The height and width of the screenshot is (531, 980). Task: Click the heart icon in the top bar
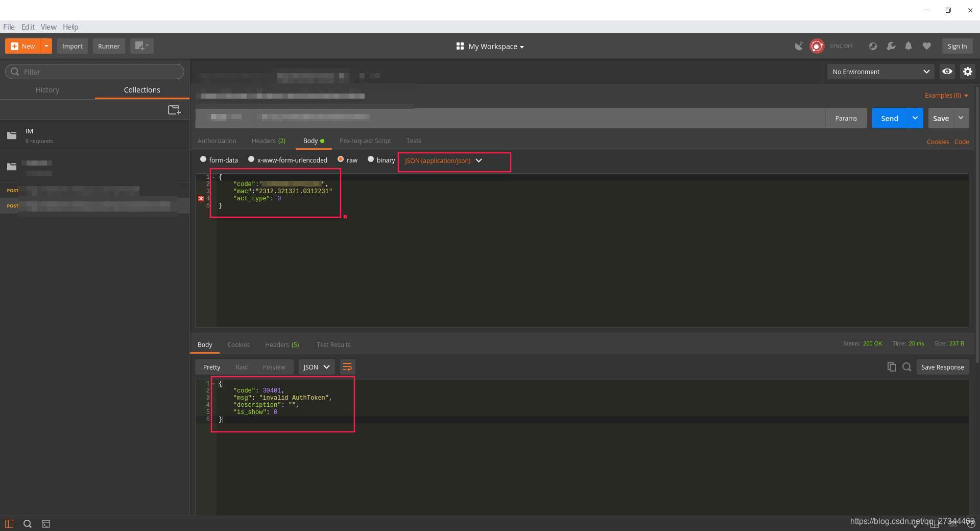click(x=927, y=46)
